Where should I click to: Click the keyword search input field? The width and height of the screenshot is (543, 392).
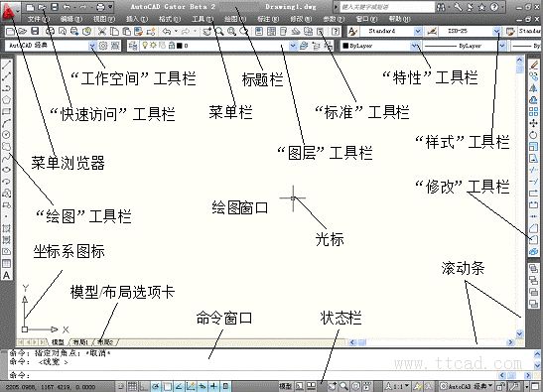tap(387, 7)
